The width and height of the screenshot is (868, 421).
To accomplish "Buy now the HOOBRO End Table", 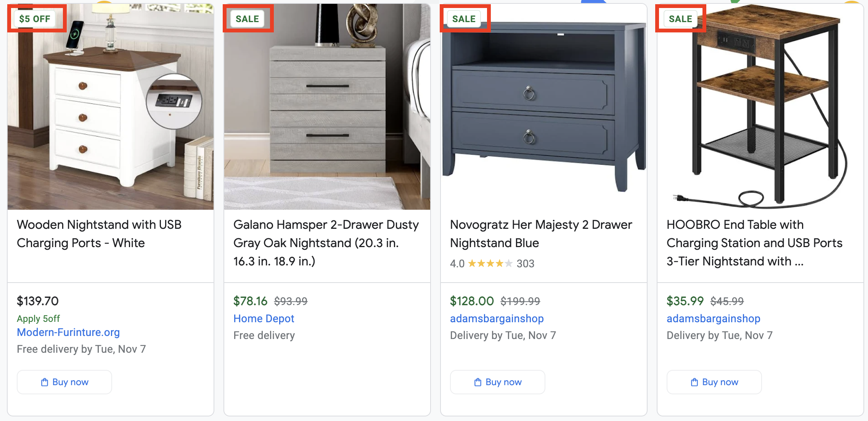I will pos(714,382).
